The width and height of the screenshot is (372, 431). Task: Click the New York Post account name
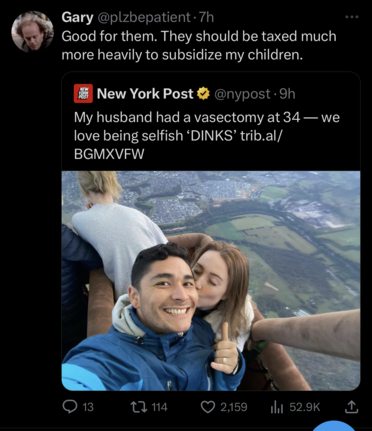145,94
